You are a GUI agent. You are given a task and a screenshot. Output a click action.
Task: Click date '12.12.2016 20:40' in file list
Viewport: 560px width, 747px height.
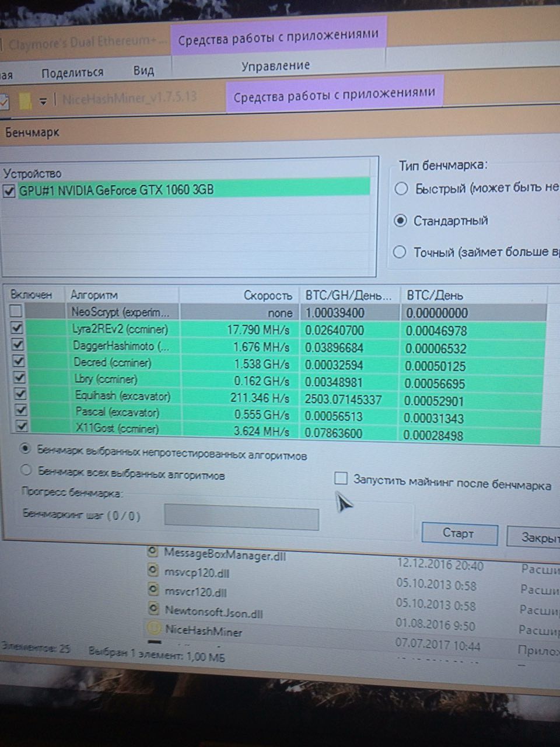tap(440, 564)
